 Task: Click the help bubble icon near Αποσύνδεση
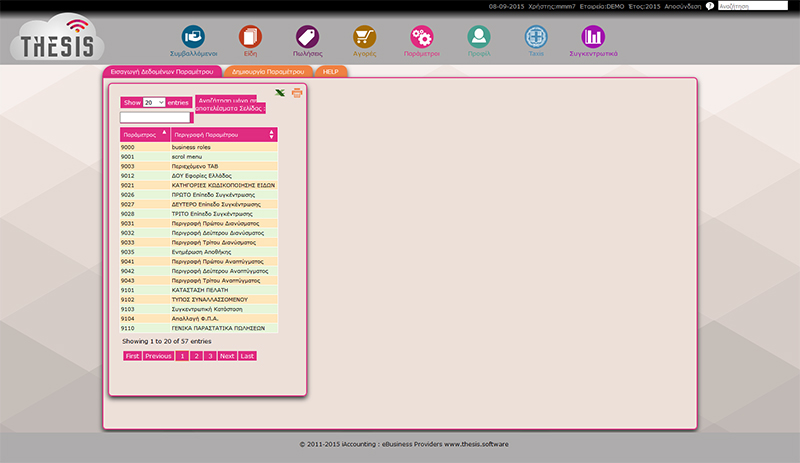(x=710, y=6)
